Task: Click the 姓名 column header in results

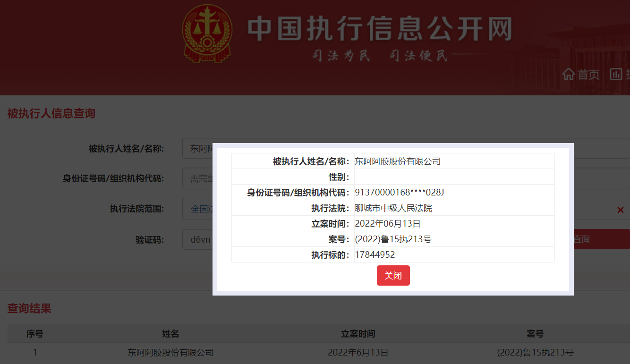Action: click(170, 334)
